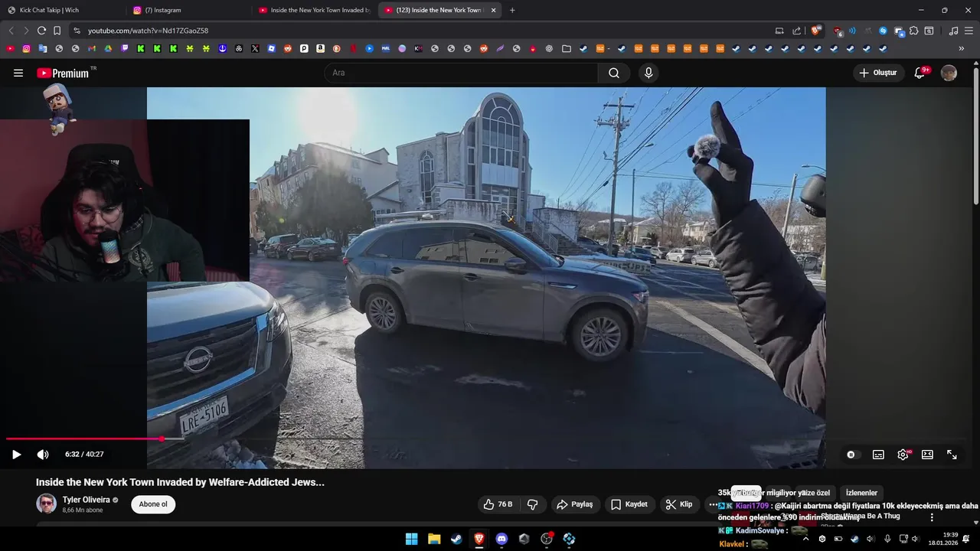Open the YouTube account avatar menu
980x551 pixels.
pos(949,73)
